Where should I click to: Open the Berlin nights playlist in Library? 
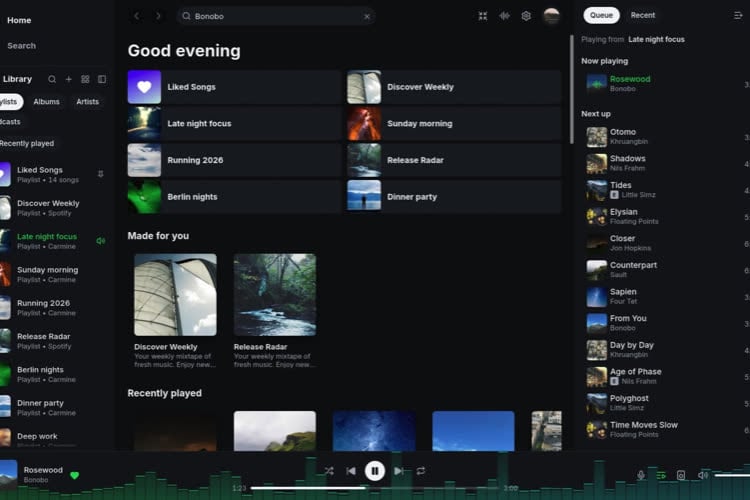click(x=53, y=374)
